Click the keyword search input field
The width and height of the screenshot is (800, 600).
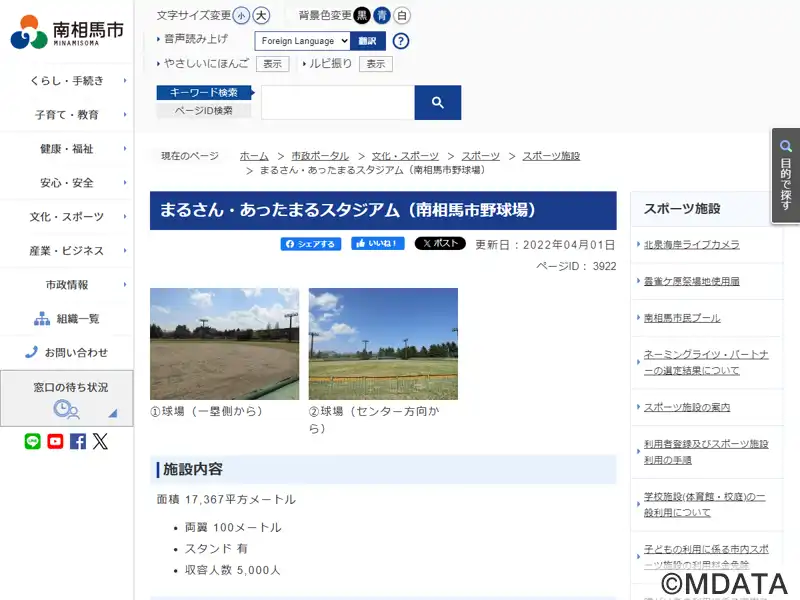click(x=337, y=102)
